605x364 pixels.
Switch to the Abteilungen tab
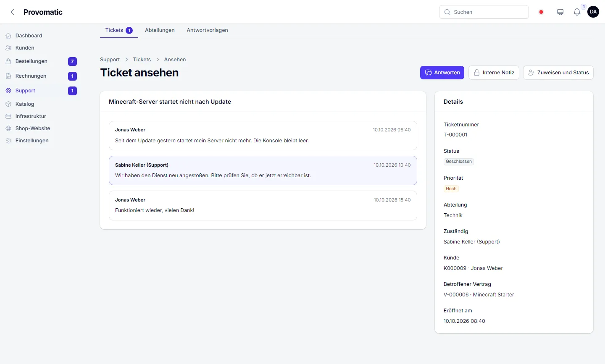pyautogui.click(x=160, y=30)
